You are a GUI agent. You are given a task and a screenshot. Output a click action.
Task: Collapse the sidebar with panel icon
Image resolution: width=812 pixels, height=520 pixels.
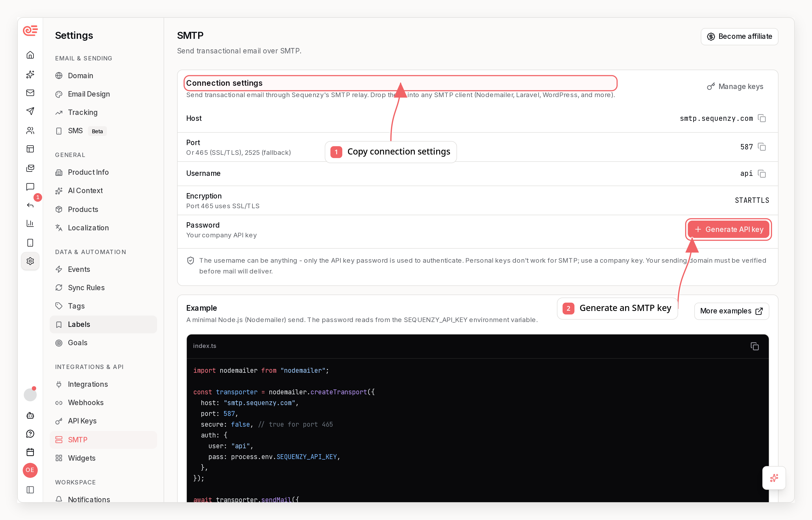pyautogui.click(x=30, y=490)
